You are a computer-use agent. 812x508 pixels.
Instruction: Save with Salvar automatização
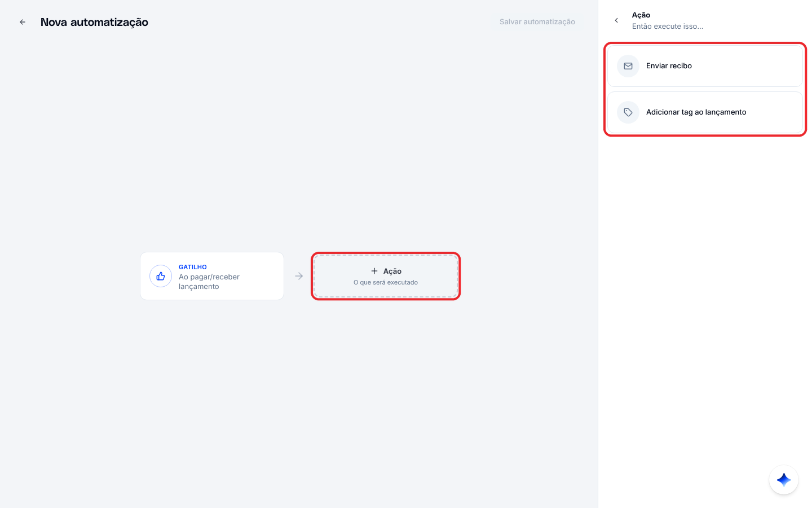(537, 22)
